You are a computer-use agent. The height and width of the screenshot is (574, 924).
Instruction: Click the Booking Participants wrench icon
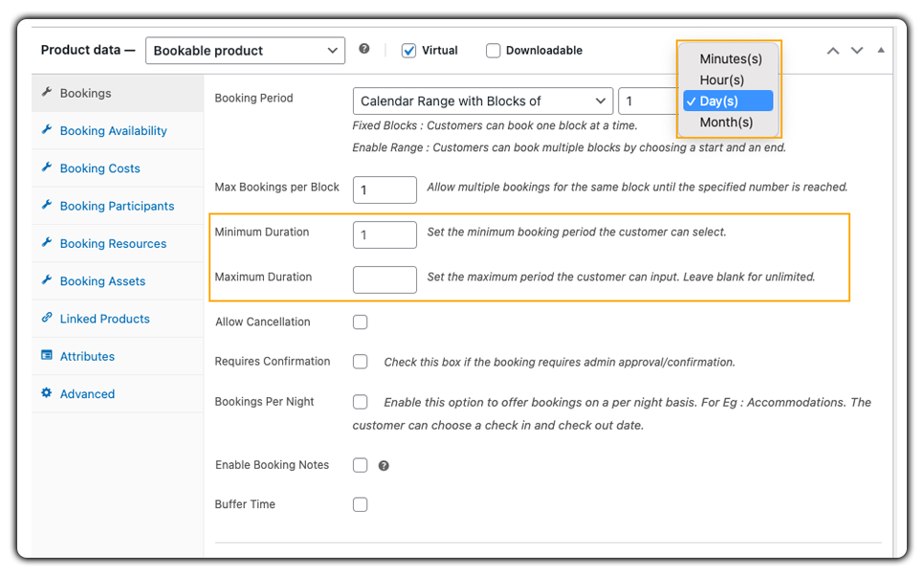pos(47,205)
